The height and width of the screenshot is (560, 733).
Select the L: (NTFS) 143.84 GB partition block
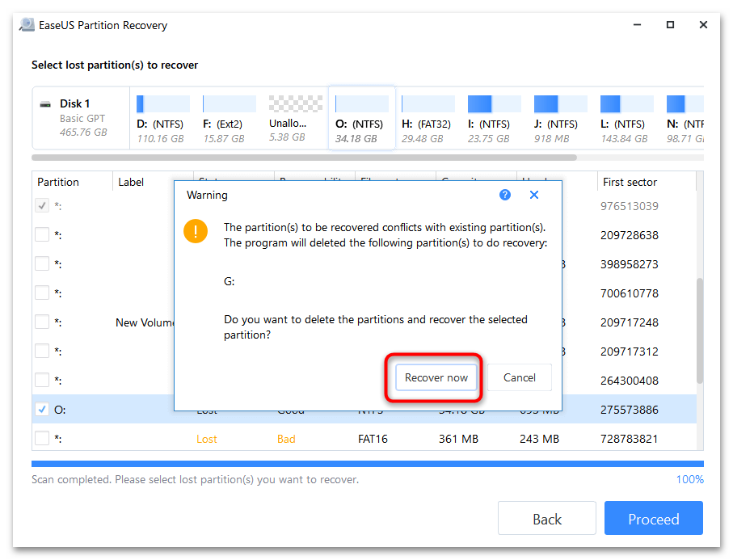[x=627, y=118]
